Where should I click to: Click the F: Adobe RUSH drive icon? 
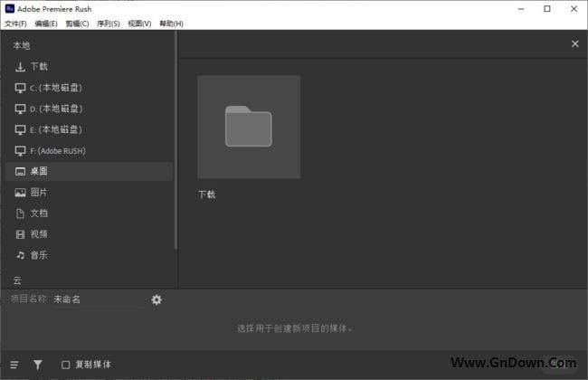point(20,151)
